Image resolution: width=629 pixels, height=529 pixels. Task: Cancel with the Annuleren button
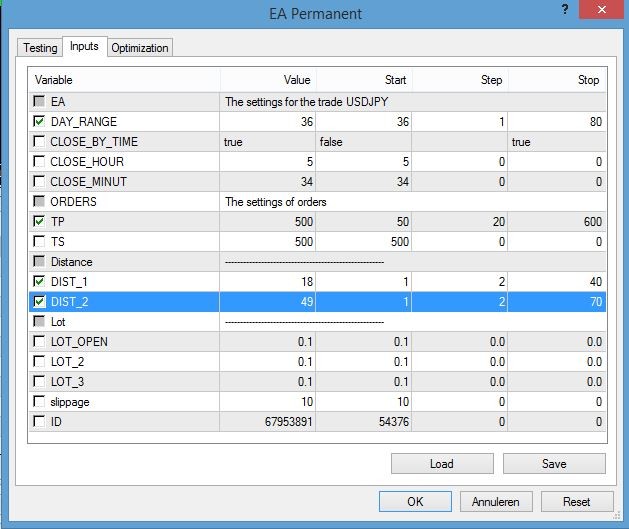pos(496,502)
